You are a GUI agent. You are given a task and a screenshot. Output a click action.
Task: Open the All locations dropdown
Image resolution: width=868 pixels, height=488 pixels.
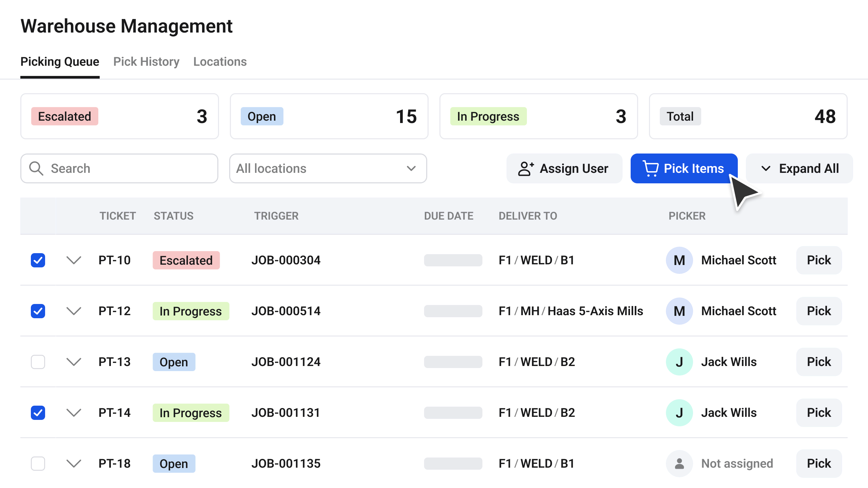(328, 168)
